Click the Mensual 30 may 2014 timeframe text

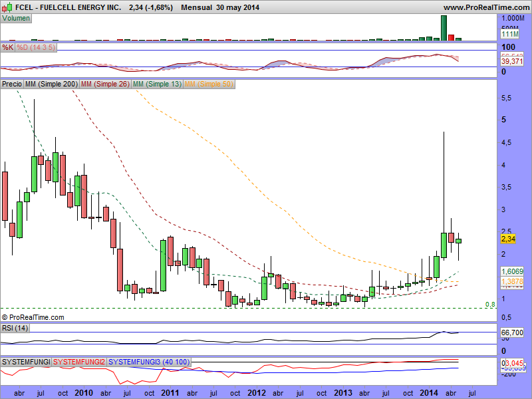[x=220, y=7]
